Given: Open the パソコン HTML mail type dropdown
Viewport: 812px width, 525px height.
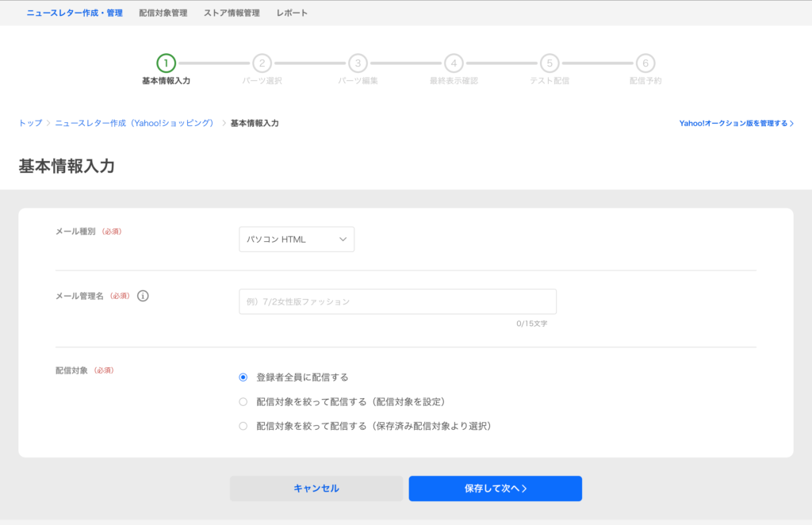Looking at the screenshot, I should 297,240.
